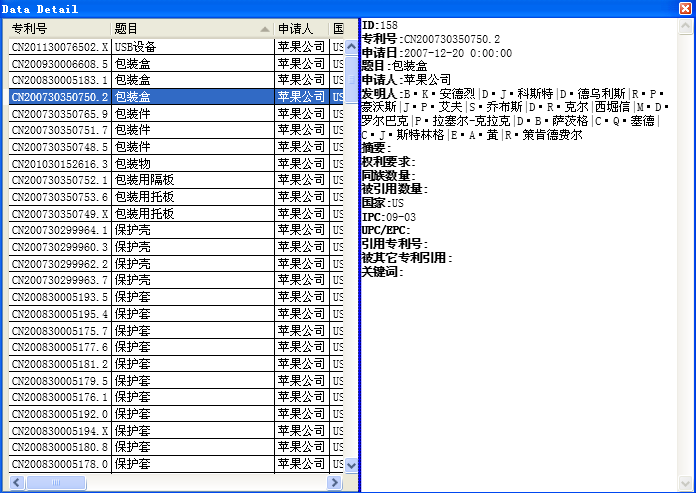Click the list's vertical scroll up arrow
Image resolution: width=696 pixels, height=493 pixels.
click(x=351, y=47)
